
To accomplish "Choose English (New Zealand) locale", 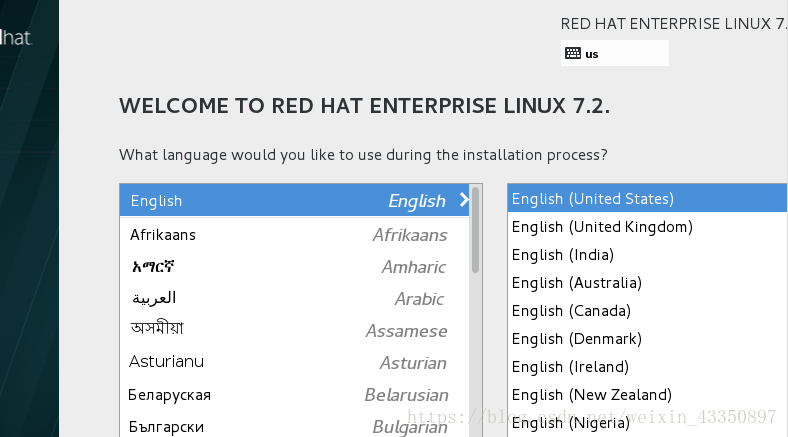I will click(647, 395).
